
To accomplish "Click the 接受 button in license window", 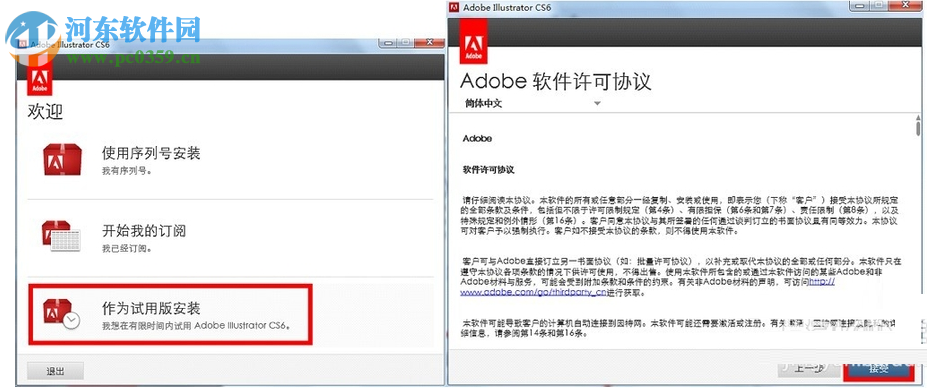I will [x=879, y=369].
